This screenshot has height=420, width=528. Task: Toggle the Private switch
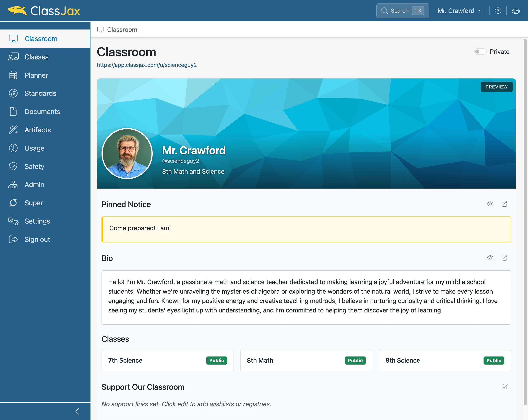[x=480, y=52]
